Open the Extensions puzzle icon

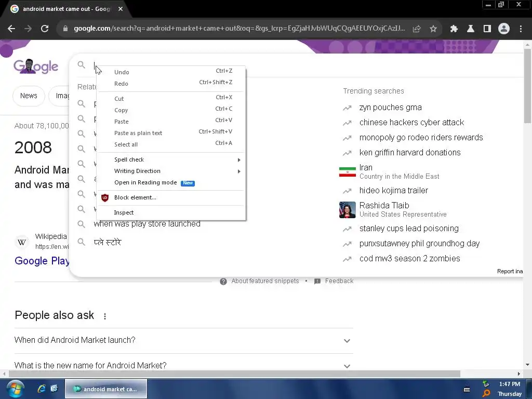(x=454, y=29)
